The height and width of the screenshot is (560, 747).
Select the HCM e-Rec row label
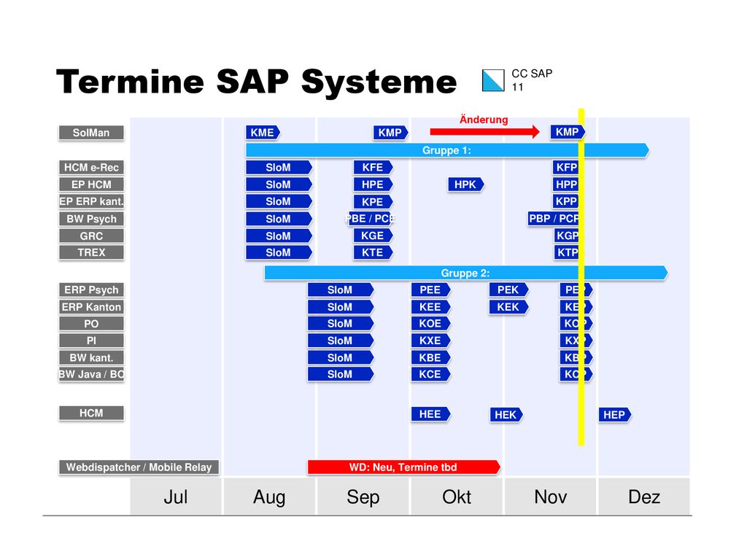tap(91, 168)
